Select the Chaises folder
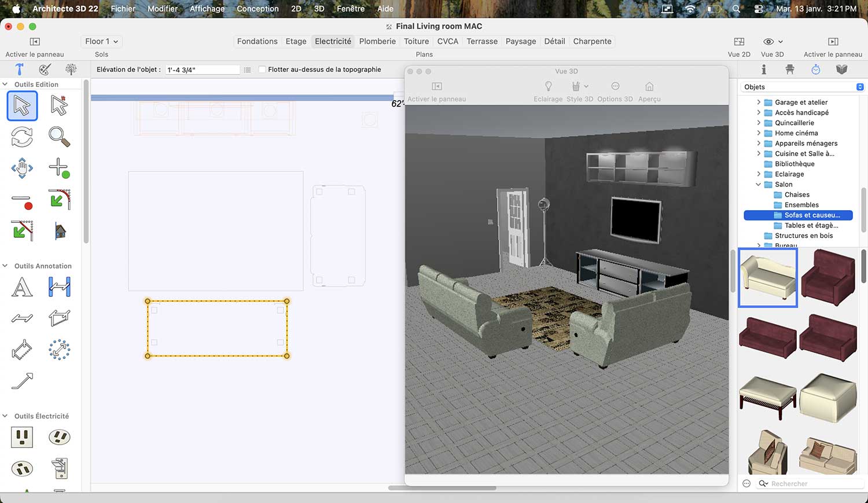 [798, 195]
